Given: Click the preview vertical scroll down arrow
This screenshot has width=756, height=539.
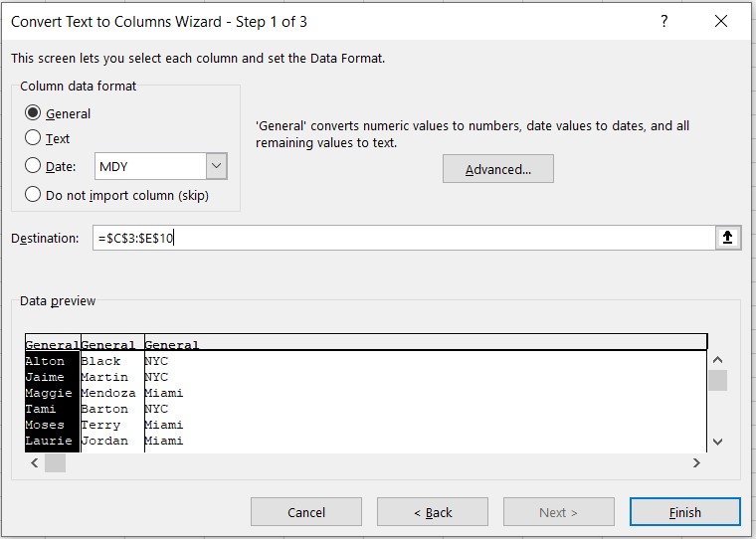Looking at the screenshot, I should [717, 442].
